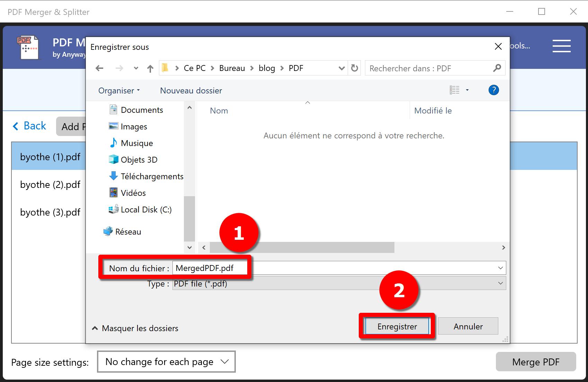
Task: Open Page size settings dropdown
Action: click(x=166, y=362)
